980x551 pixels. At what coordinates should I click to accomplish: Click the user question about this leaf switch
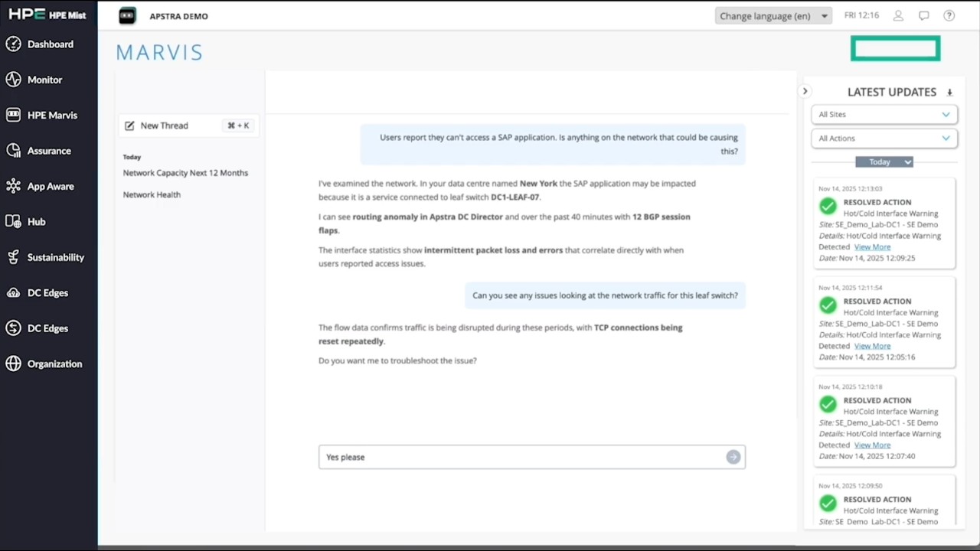coord(605,295)
